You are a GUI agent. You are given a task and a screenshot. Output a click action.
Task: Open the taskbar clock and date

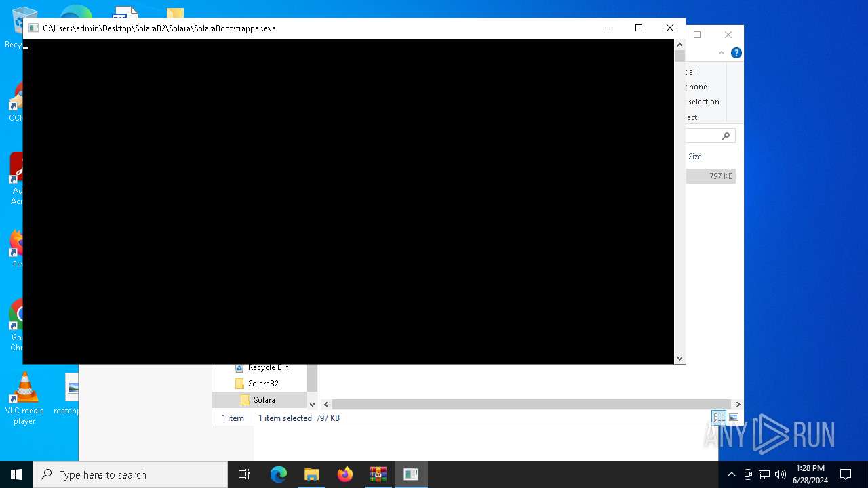[x=810, y=474]
